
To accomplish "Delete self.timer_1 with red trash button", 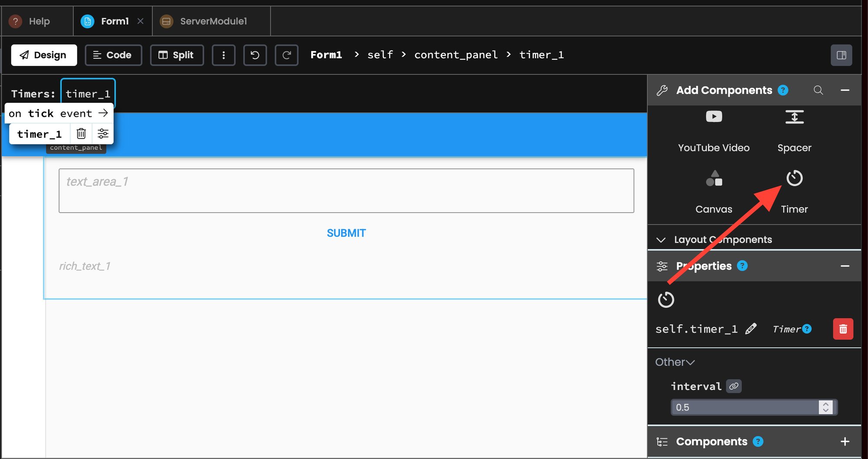I will click(x=843, y=329).
